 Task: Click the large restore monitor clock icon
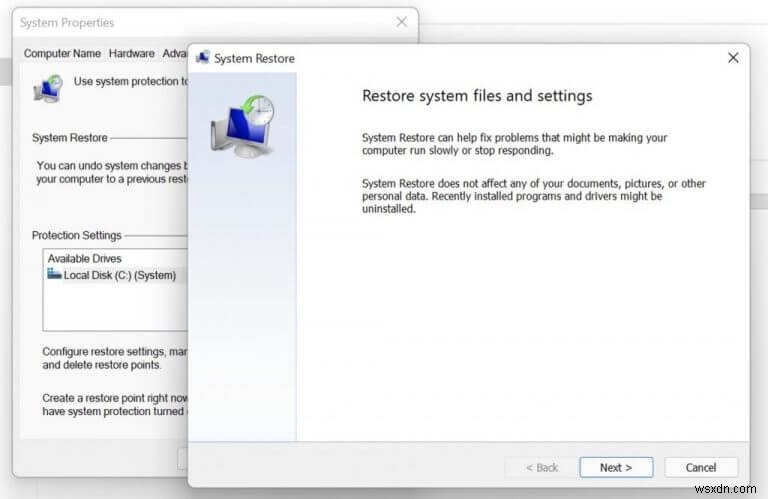(242, 126)
